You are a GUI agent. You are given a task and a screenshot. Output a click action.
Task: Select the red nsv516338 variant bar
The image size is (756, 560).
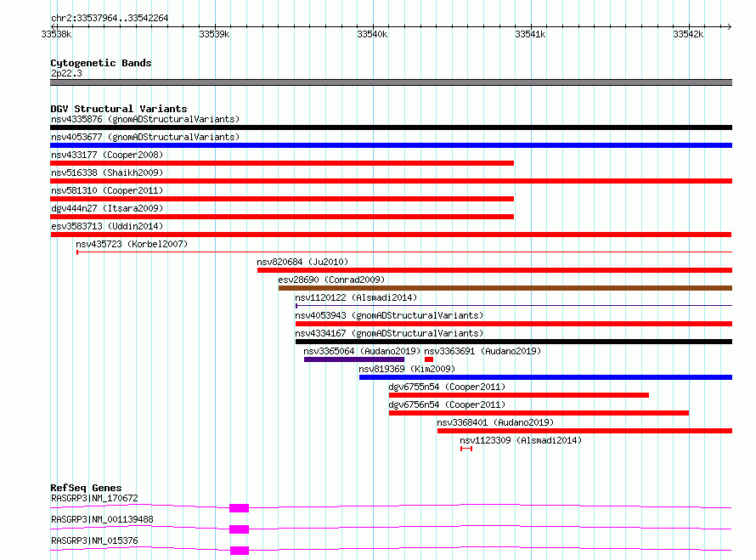391,181
